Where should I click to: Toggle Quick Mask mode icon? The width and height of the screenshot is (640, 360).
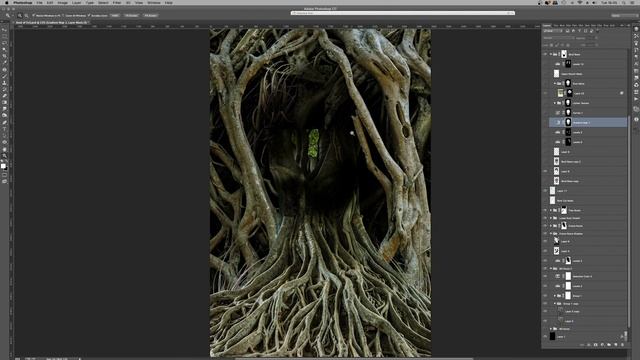[4, 175]
